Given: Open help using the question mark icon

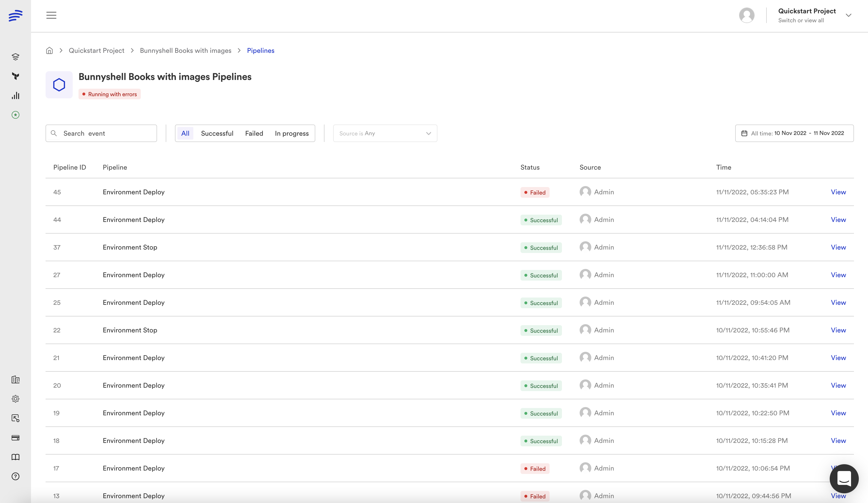Looking at the screenshot, I should pyautogui.click(x=16, y=476).
